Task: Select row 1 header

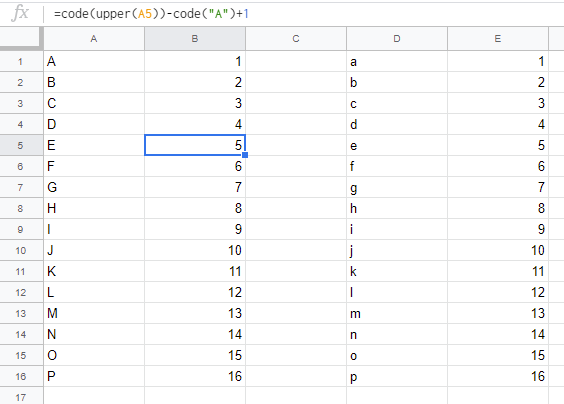Action: coord(21,62)
